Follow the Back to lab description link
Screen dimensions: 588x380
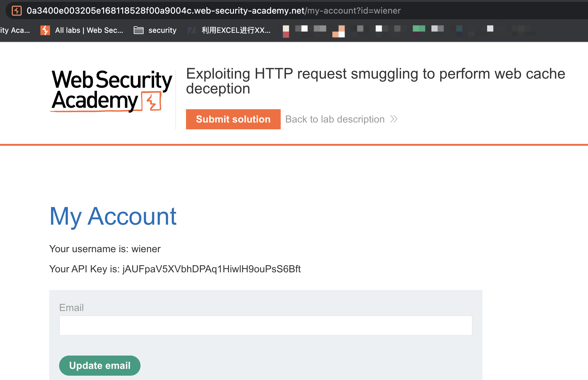coord(335,119)
